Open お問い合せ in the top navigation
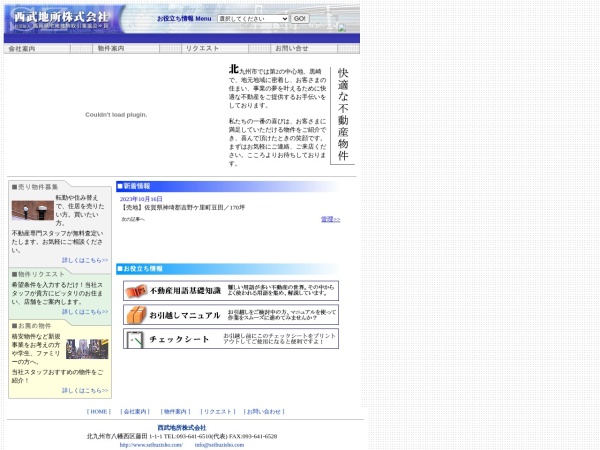 click(x=291, y=48)
